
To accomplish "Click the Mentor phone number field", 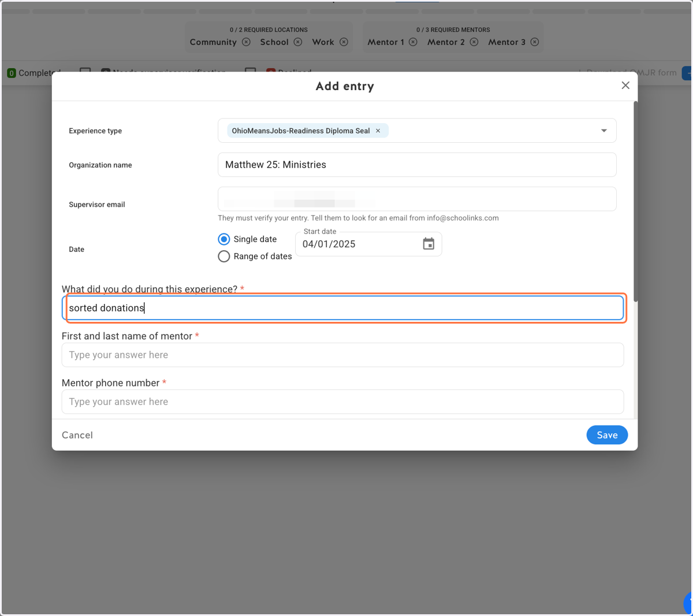I will [x=343, y=402].
